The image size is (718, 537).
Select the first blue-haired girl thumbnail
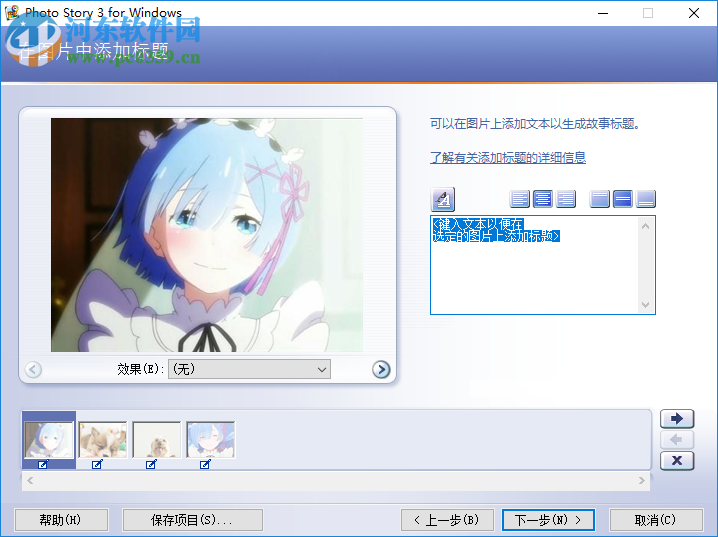49,439
